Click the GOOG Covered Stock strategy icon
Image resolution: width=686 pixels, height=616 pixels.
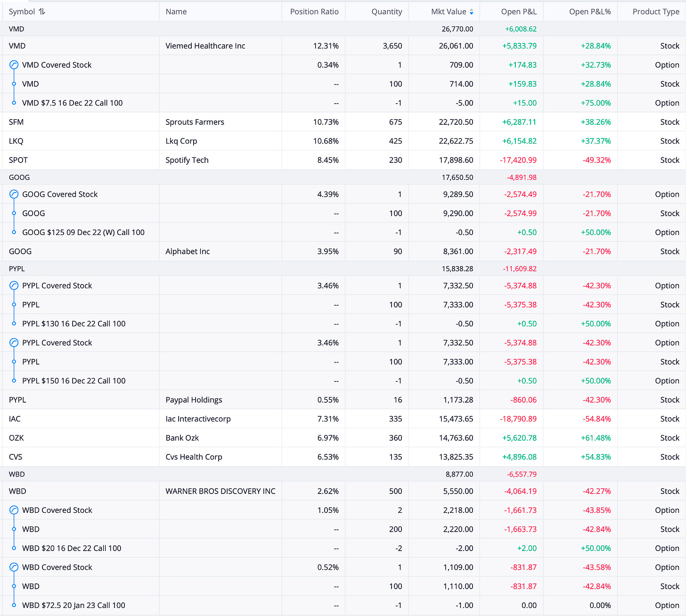pos(14,194)
